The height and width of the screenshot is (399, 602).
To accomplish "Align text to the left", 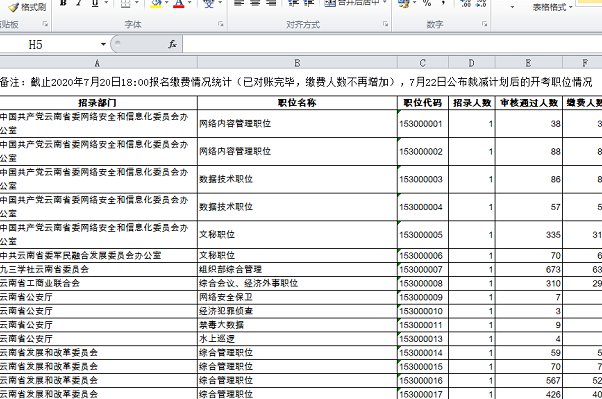I will click(x=239, y=3).
